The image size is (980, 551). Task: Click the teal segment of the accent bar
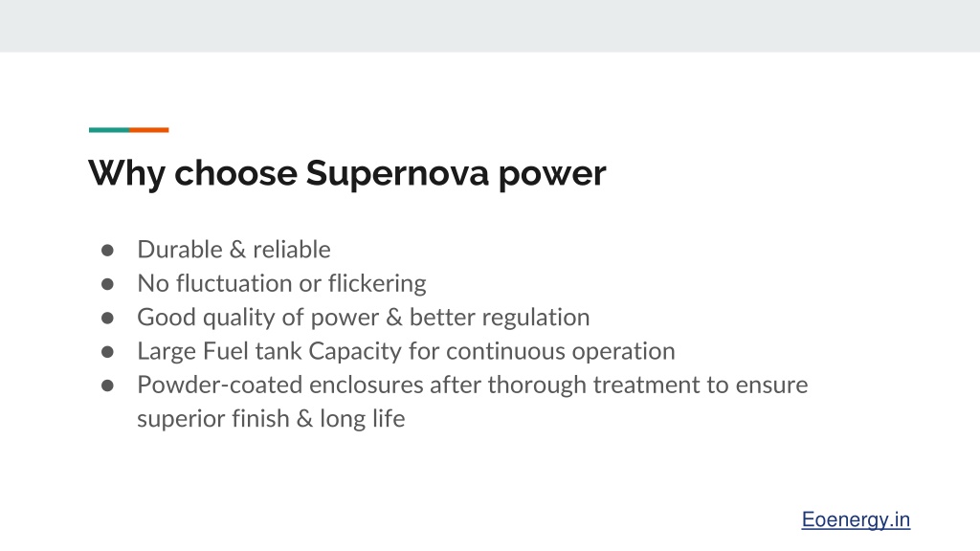click(x=109, y=130)
